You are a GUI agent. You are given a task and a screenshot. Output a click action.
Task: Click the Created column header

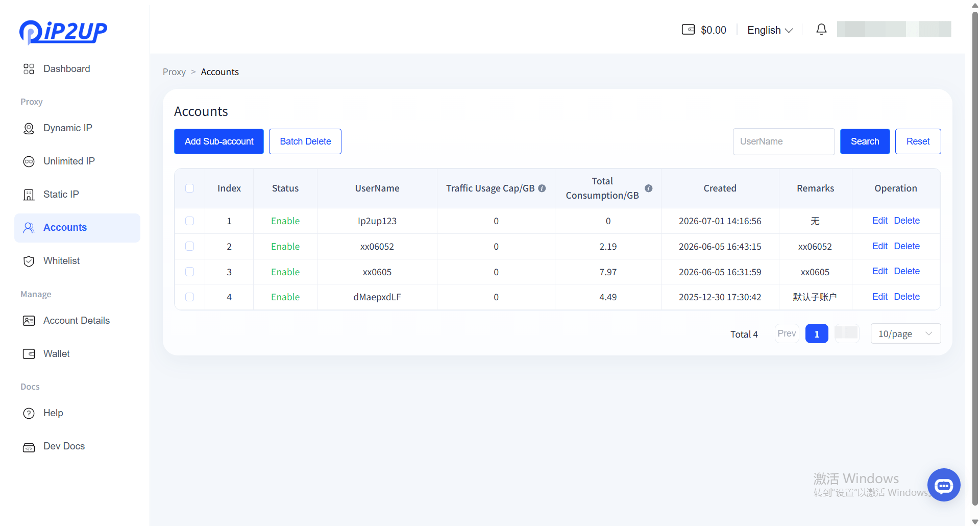720,188
